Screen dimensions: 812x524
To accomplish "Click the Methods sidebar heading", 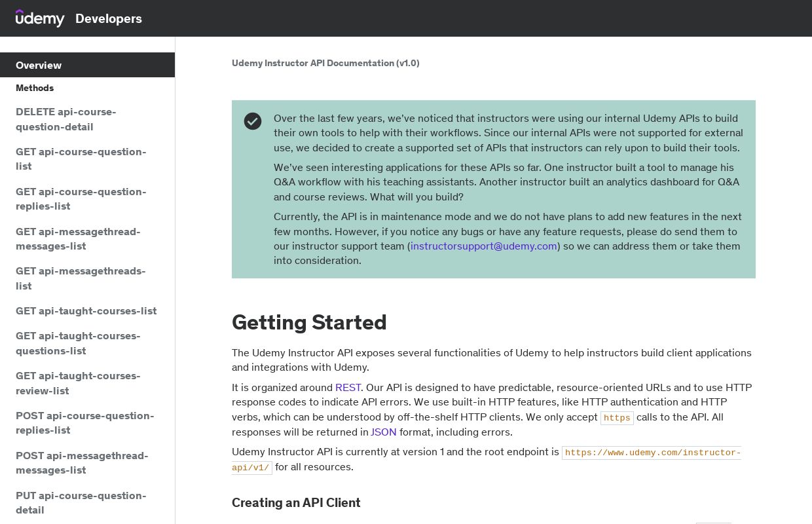I will click(35, 88).
